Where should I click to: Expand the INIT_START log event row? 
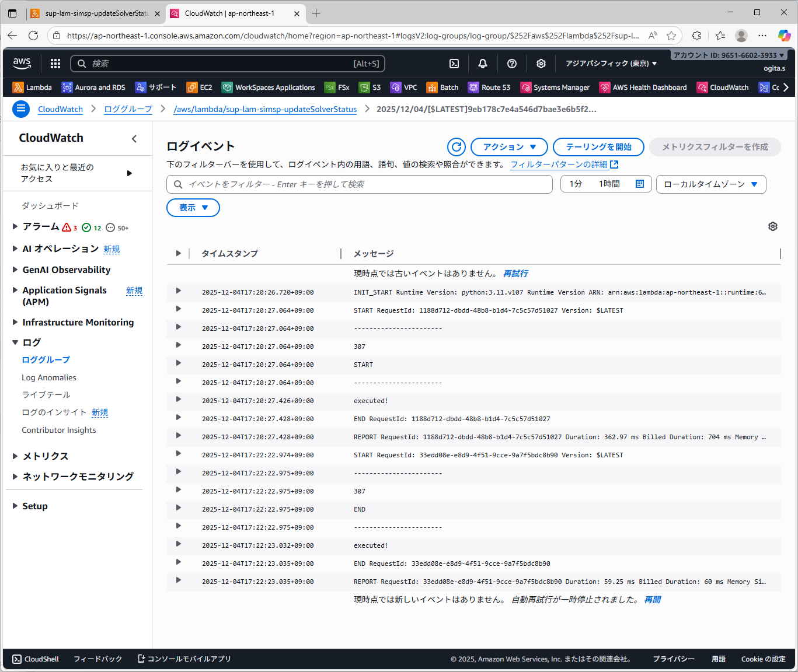point(179,291)
